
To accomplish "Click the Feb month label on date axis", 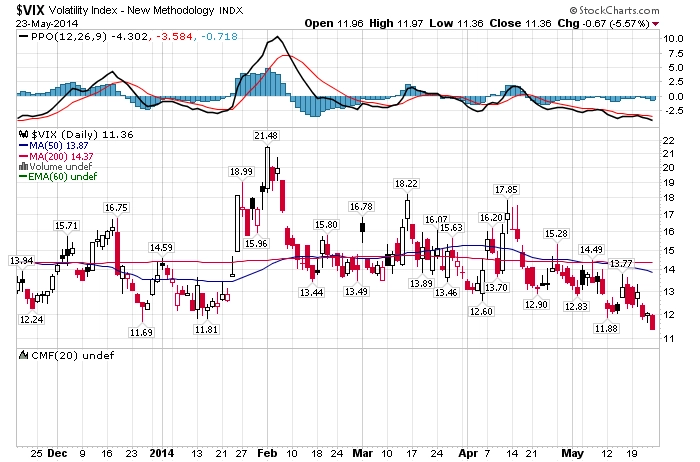I will point(267,453).
